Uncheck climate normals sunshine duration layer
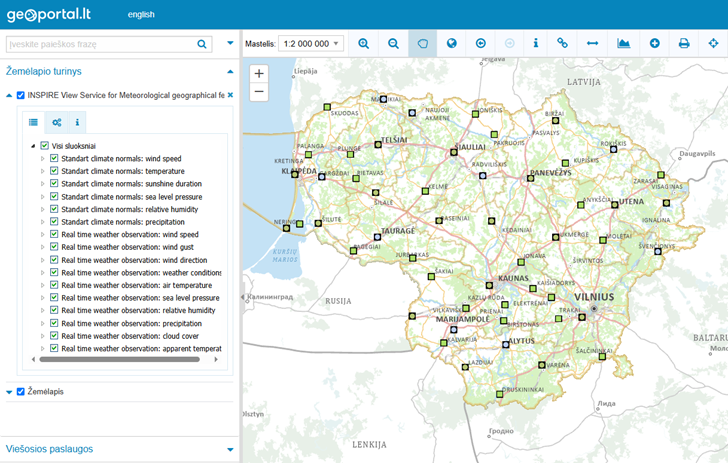The height and width of the screenshot is (463, 728). [54, 183]
